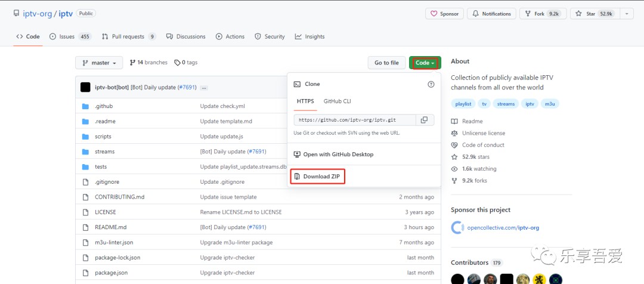The image size is (644, 284).
Task: Click the streams topic tag
Action: click(x=506, y=104)
